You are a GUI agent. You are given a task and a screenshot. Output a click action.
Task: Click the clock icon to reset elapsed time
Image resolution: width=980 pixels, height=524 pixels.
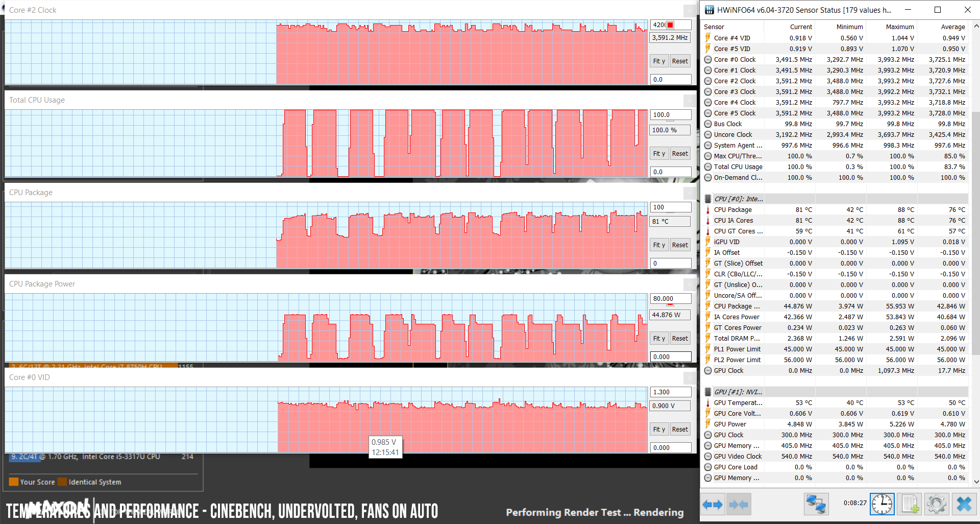(882, 505)
